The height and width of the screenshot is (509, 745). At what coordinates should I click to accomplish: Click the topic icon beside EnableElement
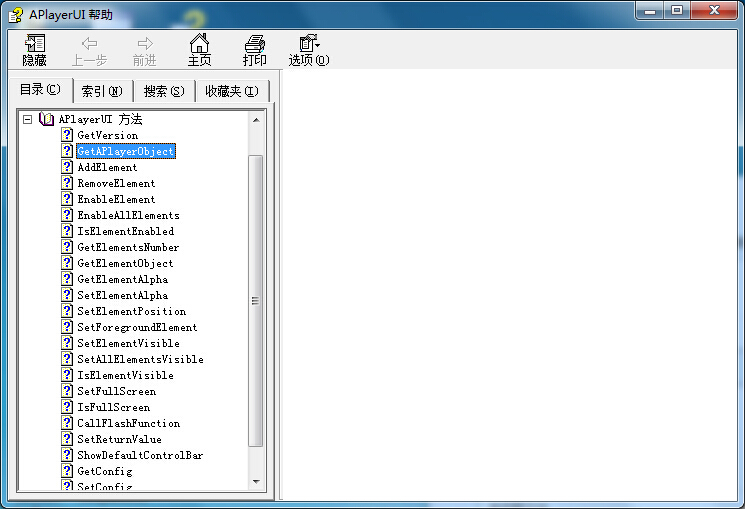pyautogui.click(x=67, y=199)
